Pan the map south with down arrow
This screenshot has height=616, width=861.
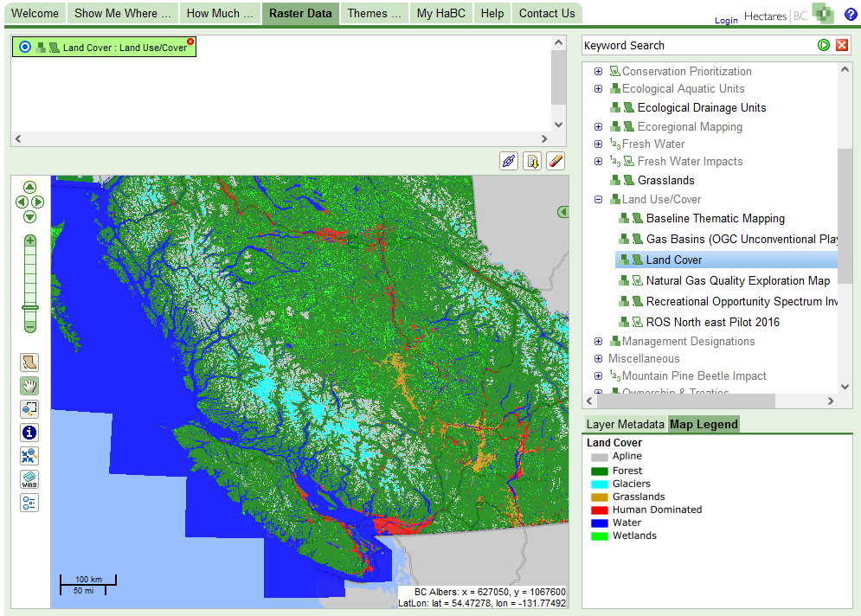[29, 217]
